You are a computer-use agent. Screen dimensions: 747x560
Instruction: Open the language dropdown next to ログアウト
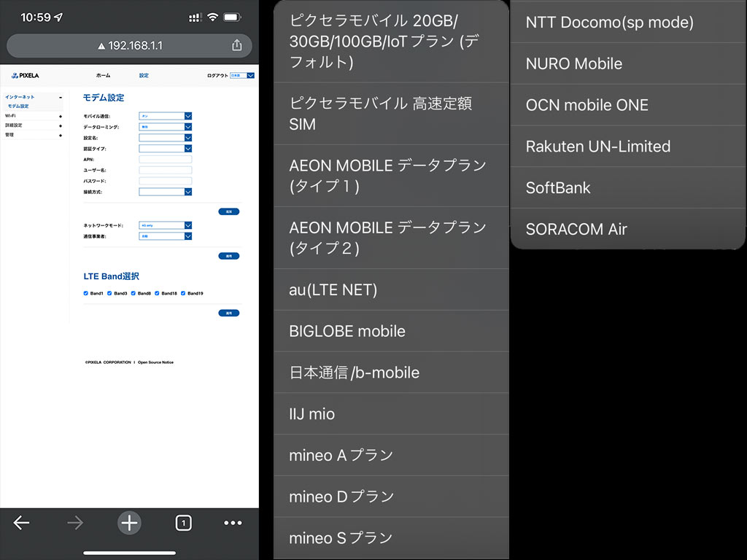click(x=242, y=75)
